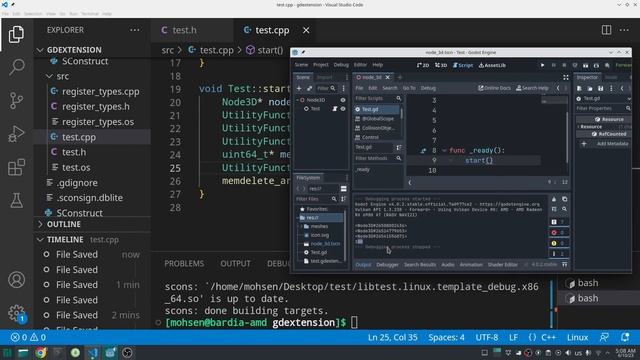
Task: Collapse Node3D tree in Godot Scene dock
Action: (x=298, y=100)
